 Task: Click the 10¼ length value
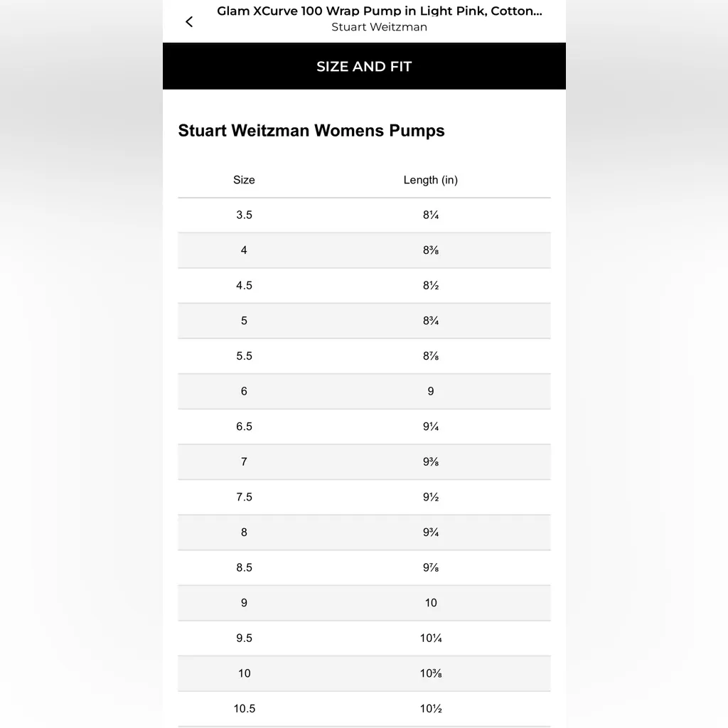point(431,638)
